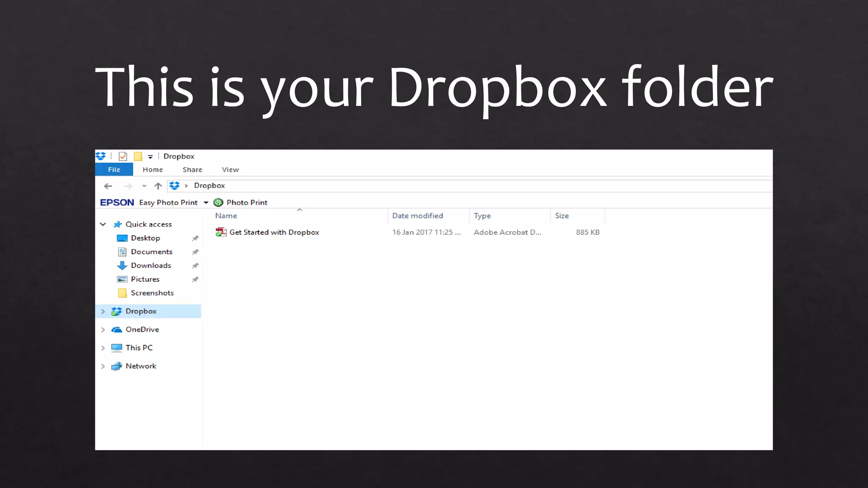The image size is (868, 488).
Task: Open Downloads in the navigation pane
Action: (151, 265)
